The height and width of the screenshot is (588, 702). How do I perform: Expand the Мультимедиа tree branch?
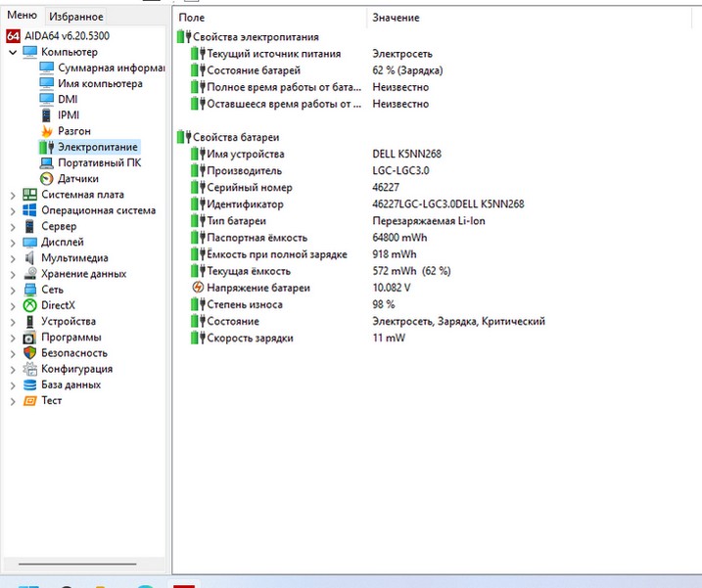point(13,258)
